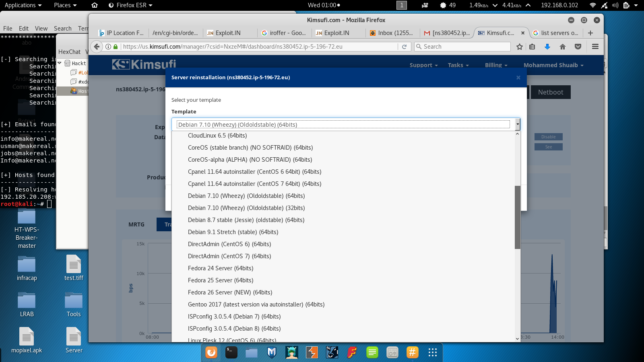Select DirectAdmin (CentOS 7) (64bits)
This screenshot has height=362, width=644.
pos(343,256)
